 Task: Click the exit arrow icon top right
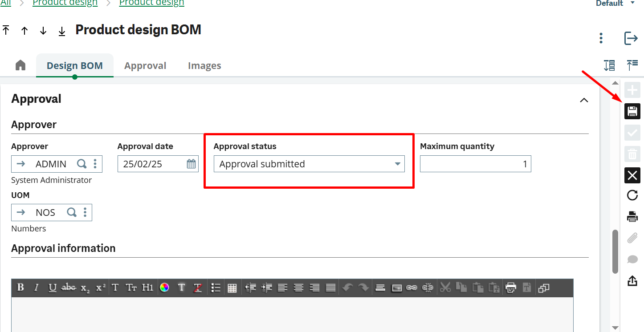pos(631,38)
